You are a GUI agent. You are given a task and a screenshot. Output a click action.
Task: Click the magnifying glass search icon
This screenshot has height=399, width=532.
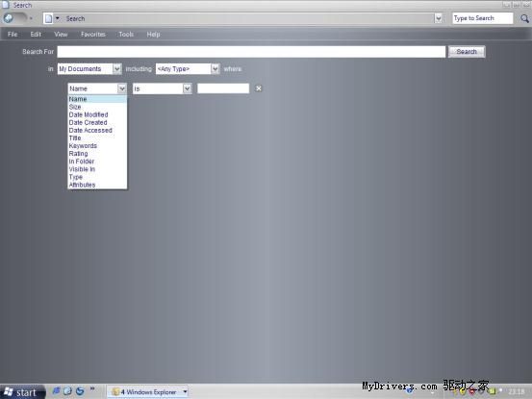pos(524,18)
